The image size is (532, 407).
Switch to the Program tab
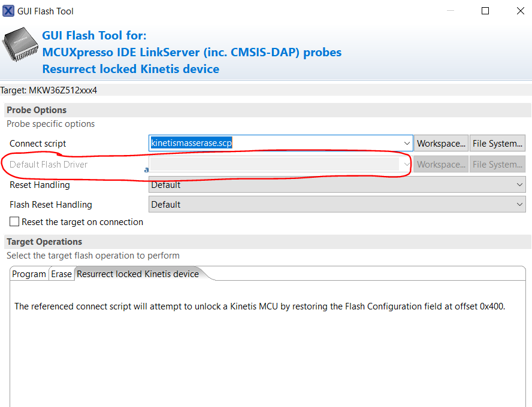point(29,274)
